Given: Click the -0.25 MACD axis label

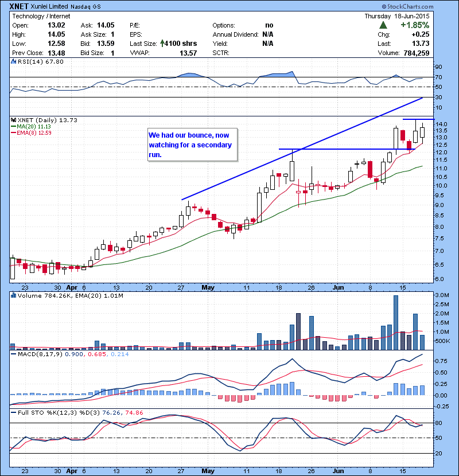Looking at the screenshot, I should [441, 406].
